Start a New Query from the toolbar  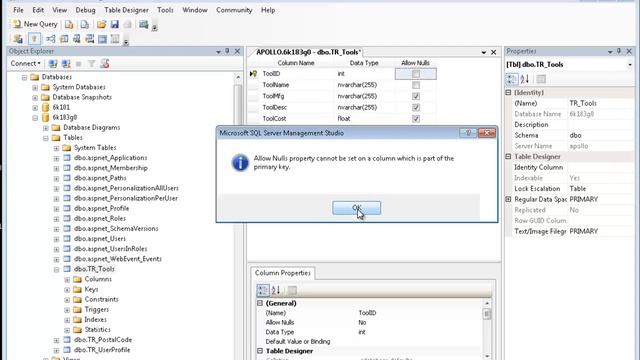35,24
